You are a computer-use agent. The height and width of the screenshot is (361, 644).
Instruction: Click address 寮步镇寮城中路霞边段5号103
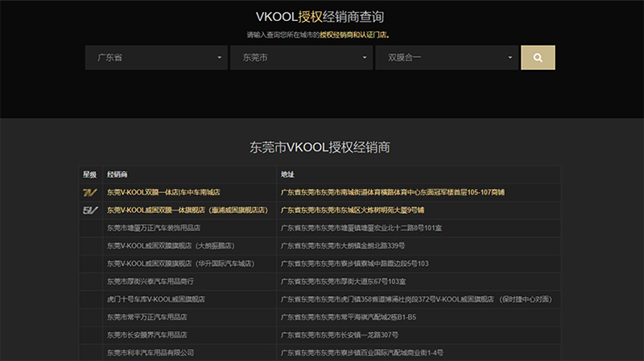click(x=354, y=264)
